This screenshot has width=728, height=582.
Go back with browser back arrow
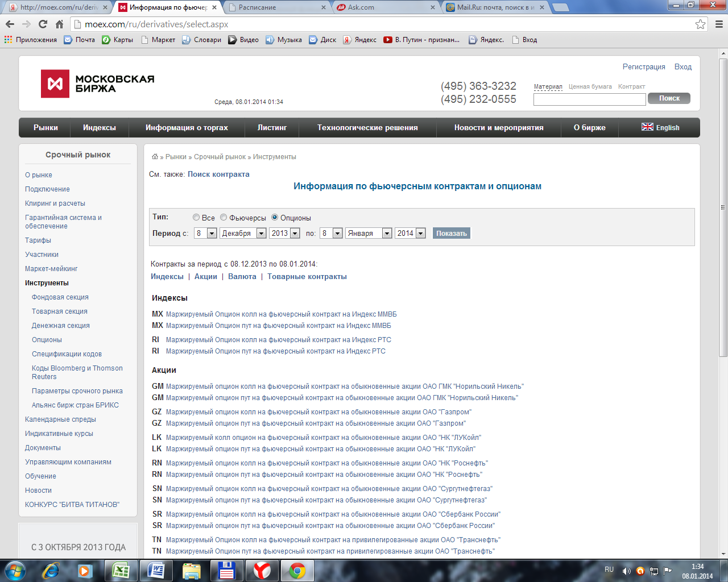pos(10,24)
